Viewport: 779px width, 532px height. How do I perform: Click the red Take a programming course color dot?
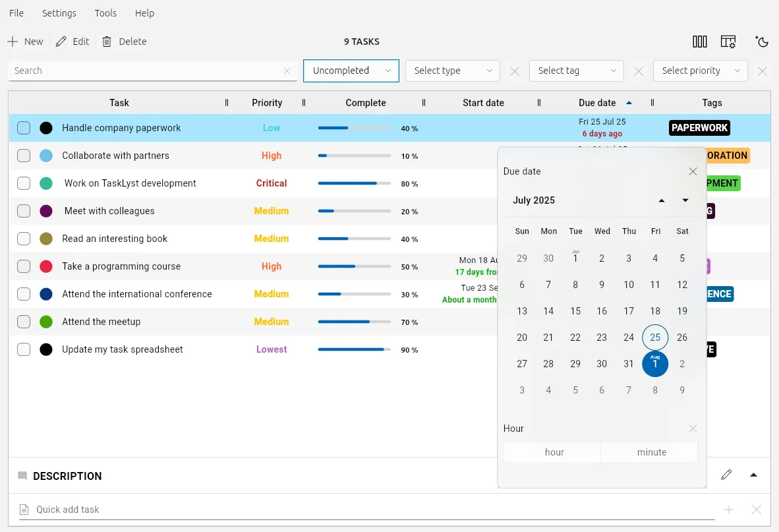pos(46,266)
